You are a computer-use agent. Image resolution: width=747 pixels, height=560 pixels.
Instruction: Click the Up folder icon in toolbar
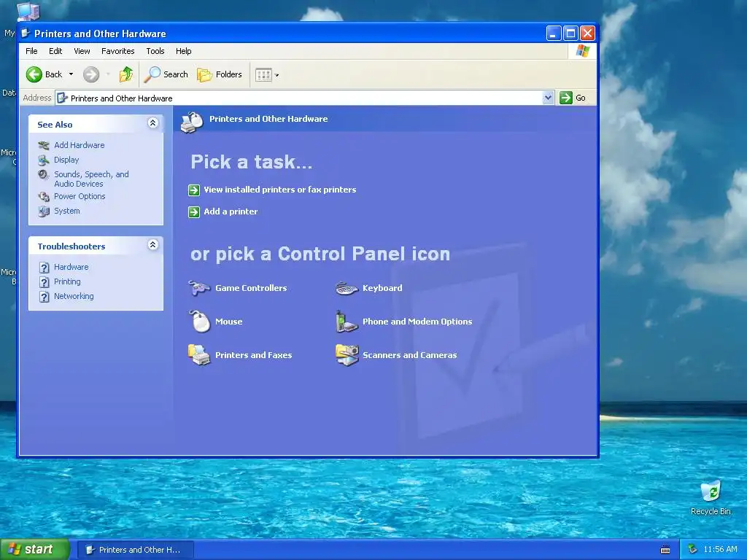(125, 74)
